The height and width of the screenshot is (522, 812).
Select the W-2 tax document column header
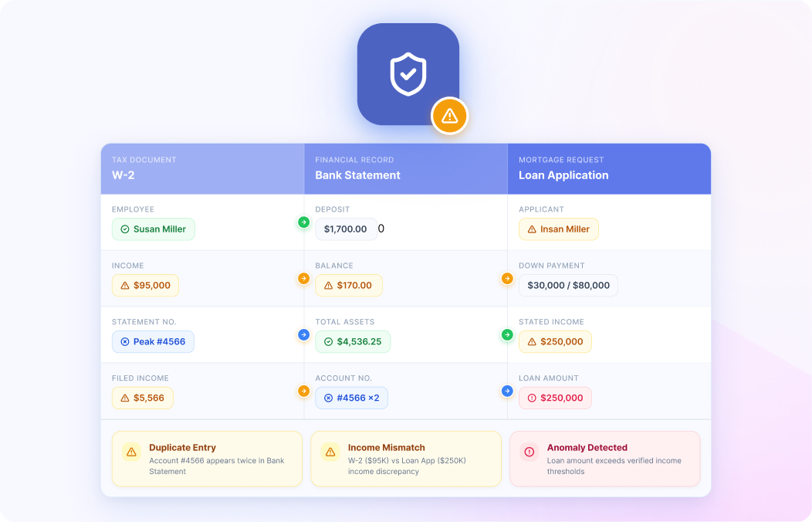(x=202, y=169)
